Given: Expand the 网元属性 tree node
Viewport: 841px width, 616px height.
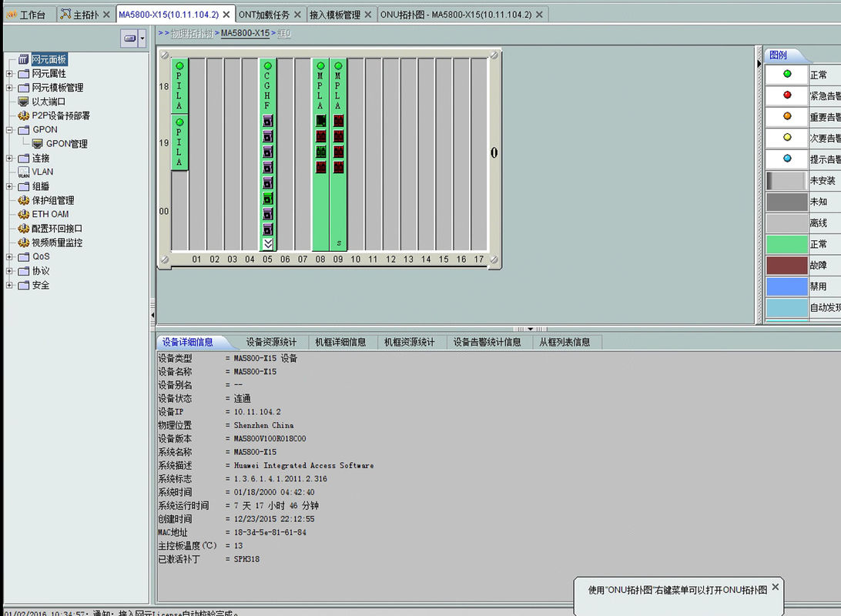Looking at the screenshot, I should pos(9,74).
